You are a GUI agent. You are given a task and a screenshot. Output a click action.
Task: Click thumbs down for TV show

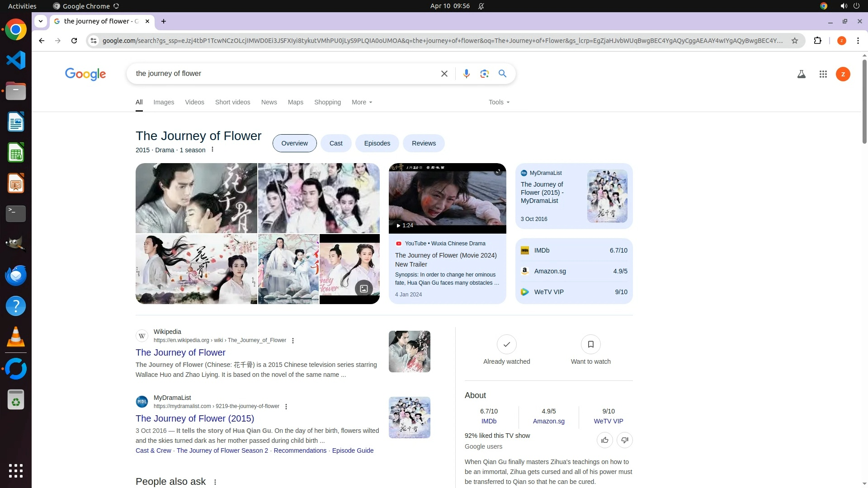tap(624, 440)
